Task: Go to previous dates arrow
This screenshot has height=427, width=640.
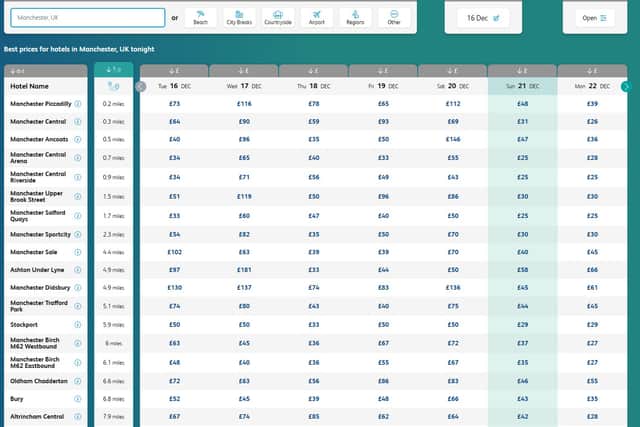Action: click(x=141, y=86)
